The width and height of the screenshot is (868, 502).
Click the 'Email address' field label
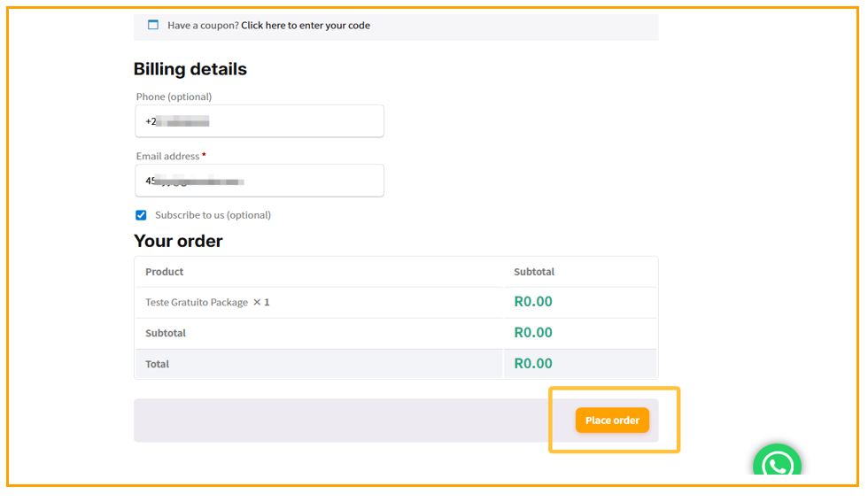pyautogui.click(x=168, y=156)
